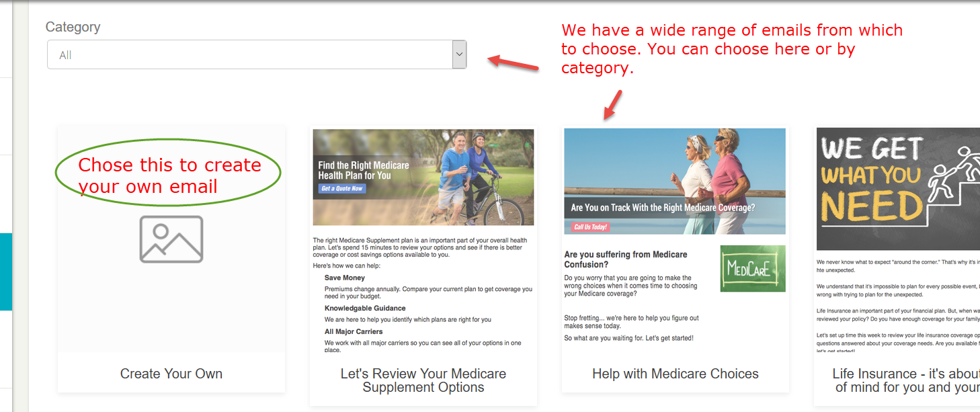Screen dimensions: 980x412
Task: Select the Category combo box showing All
Action: (257, 54)
